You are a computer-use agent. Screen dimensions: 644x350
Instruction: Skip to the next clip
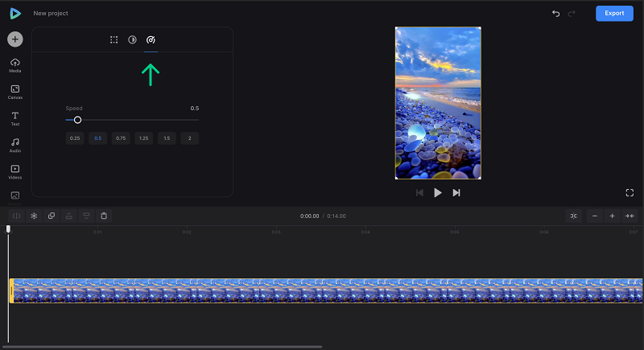tap(456, 193)
